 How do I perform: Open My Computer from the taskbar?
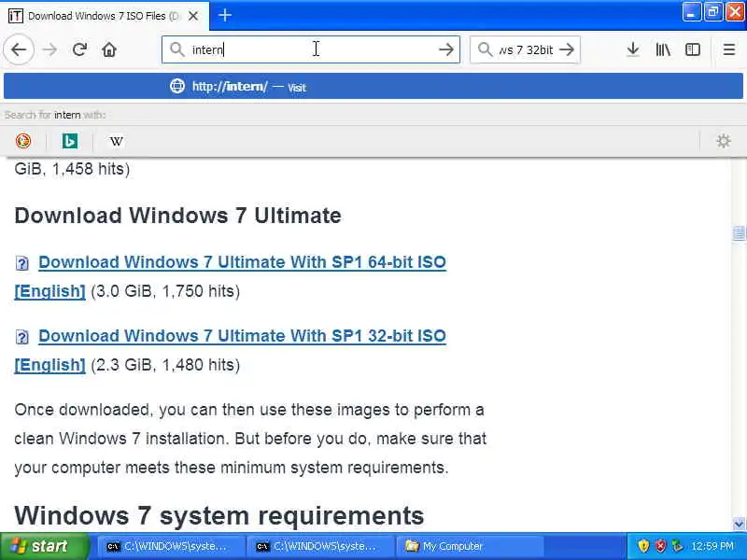(472, 546)
